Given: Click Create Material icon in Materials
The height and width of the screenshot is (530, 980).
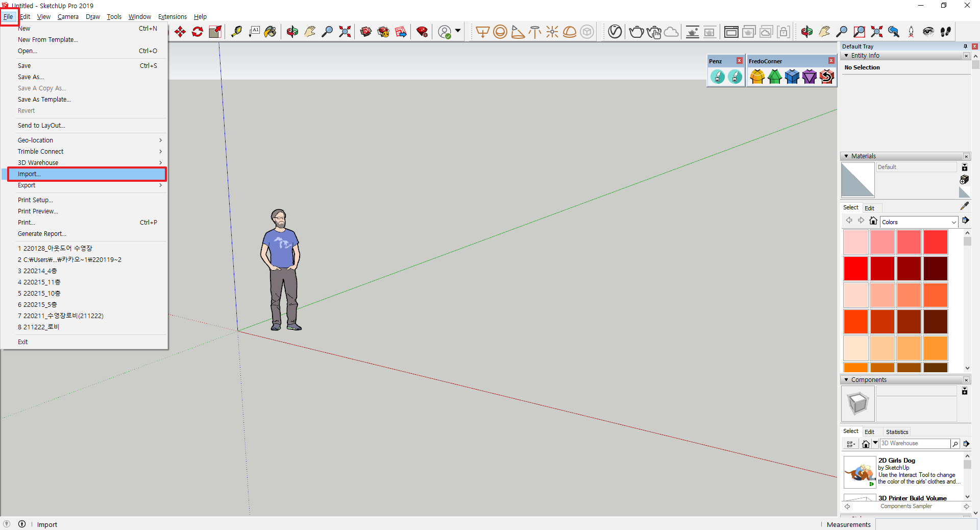Looking at the screenshot, I should point(964,179).
